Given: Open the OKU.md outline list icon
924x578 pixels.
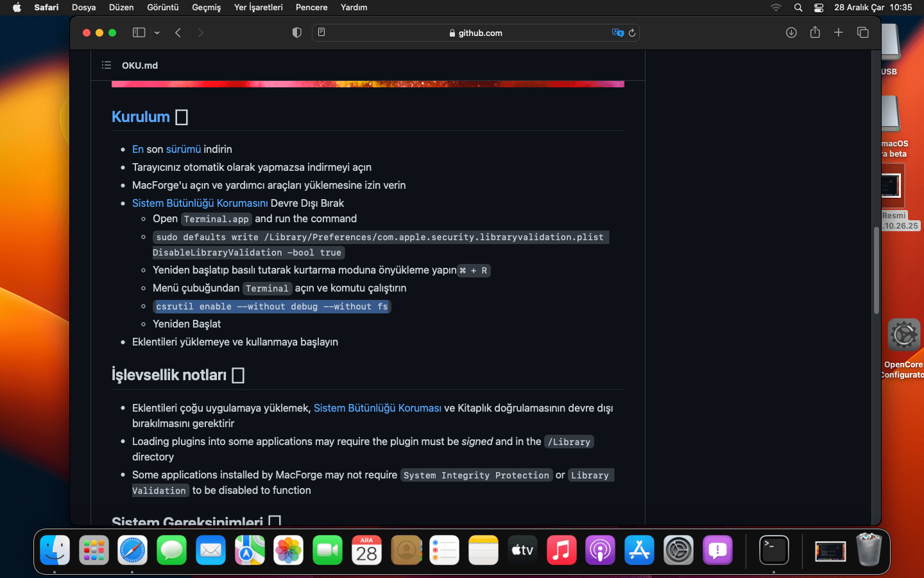Looking at the screenshot, I should [x=107, y=65].
